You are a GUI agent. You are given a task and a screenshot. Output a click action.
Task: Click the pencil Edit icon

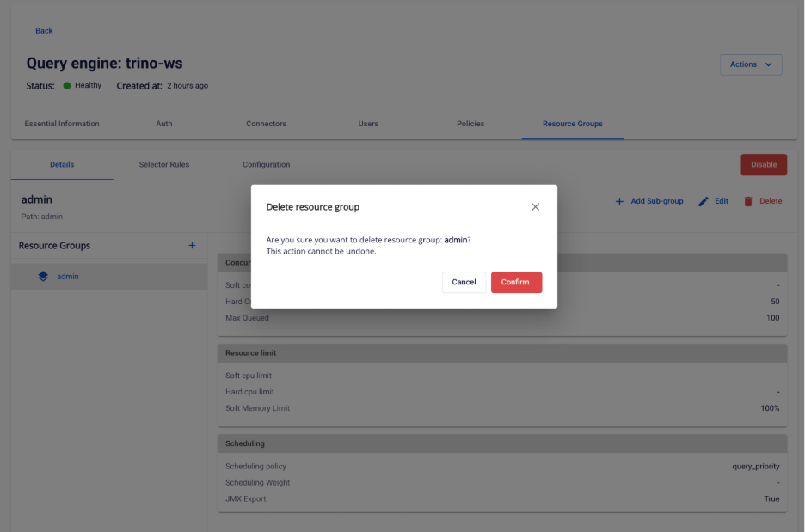pos(704,202)
